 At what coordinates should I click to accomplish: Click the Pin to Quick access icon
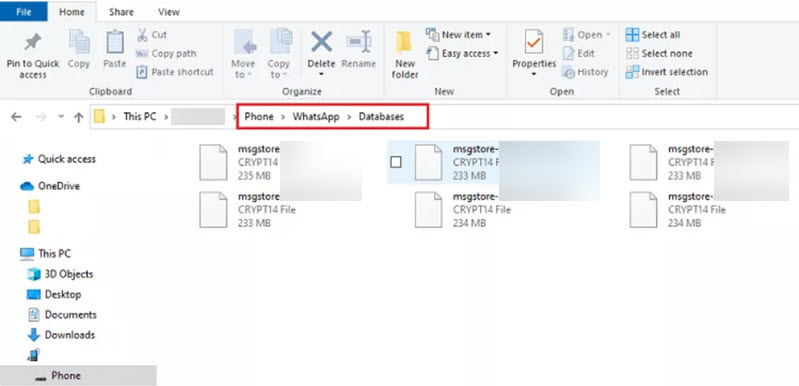(x=33, y=42)
